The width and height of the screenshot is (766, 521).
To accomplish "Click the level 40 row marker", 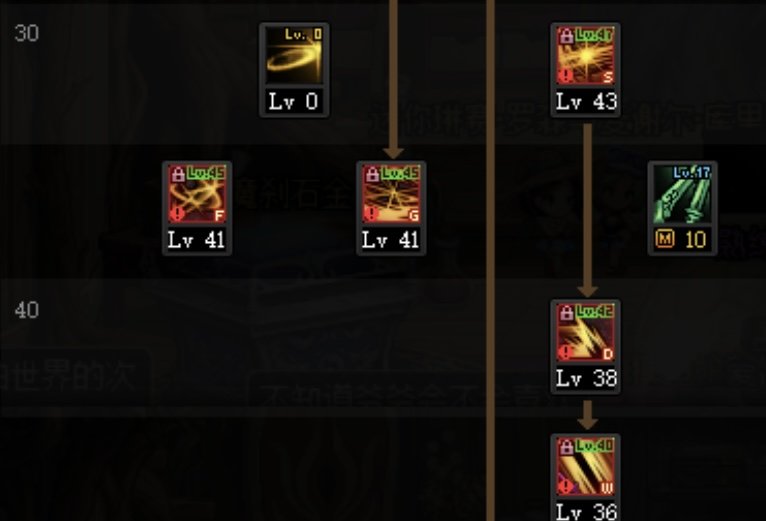I will pyautogui.click(x=26, y=310).
